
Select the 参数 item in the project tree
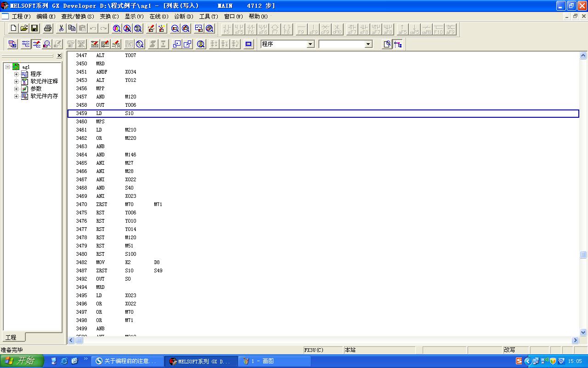pyautogui.click(x=36, y=89)
